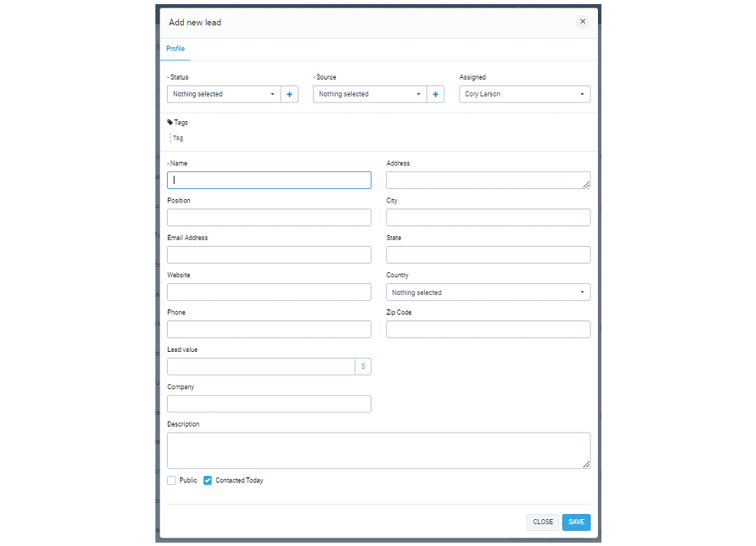
Task: Grab the Address field resize handle
Action: 585,184
